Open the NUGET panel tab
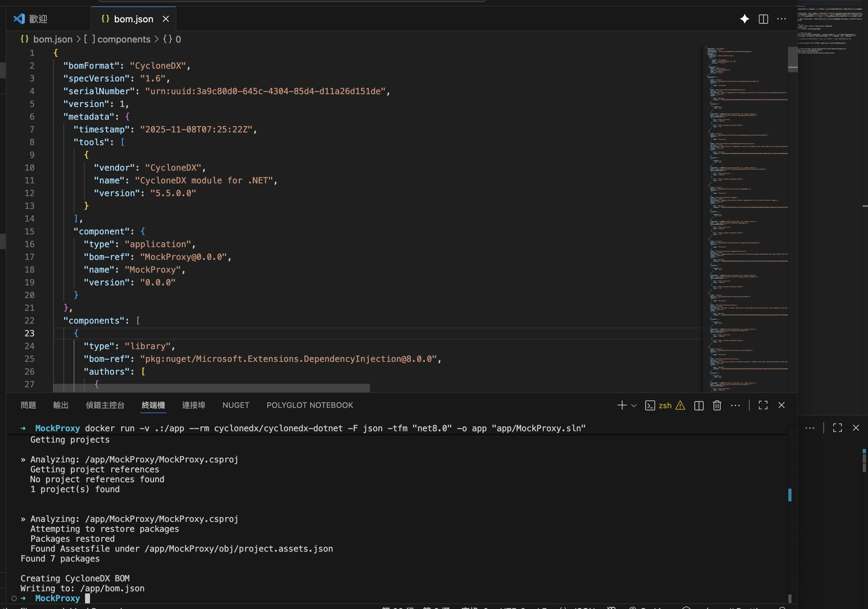 (236, 405)
